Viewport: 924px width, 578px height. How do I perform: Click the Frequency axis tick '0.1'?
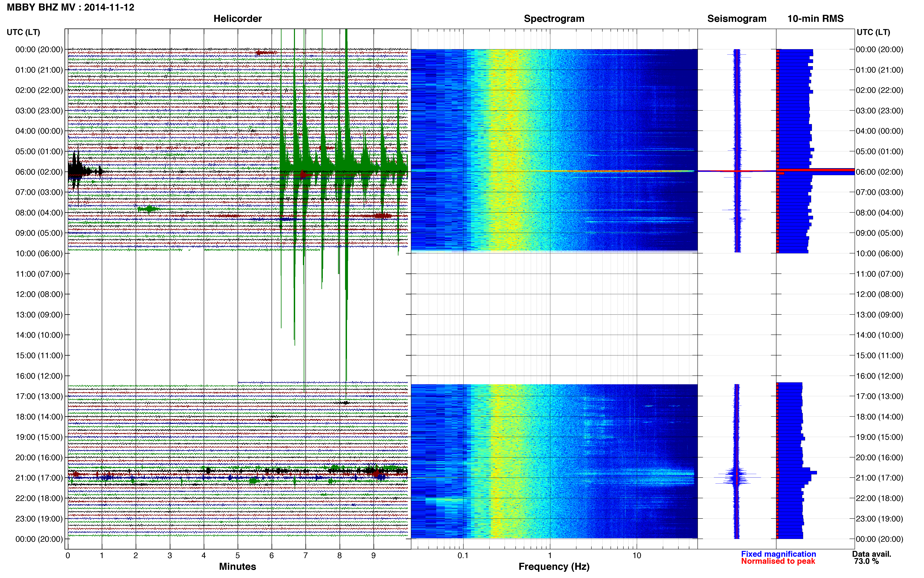[x=463, y=555]
